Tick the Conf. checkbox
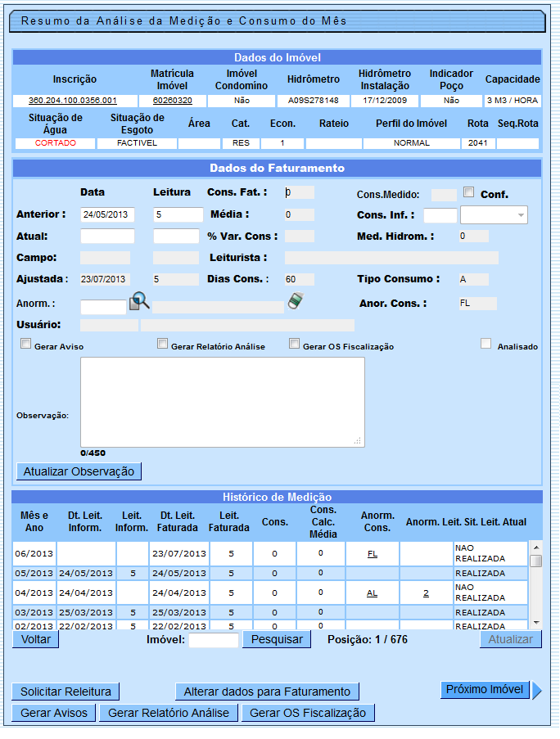 [x=468, y=192]
